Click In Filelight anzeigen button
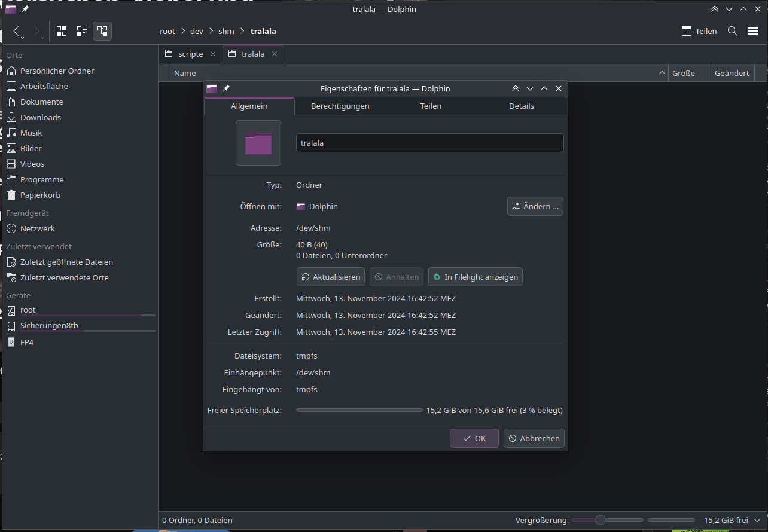Screen dimensions: 768x532 pos(476,277)
